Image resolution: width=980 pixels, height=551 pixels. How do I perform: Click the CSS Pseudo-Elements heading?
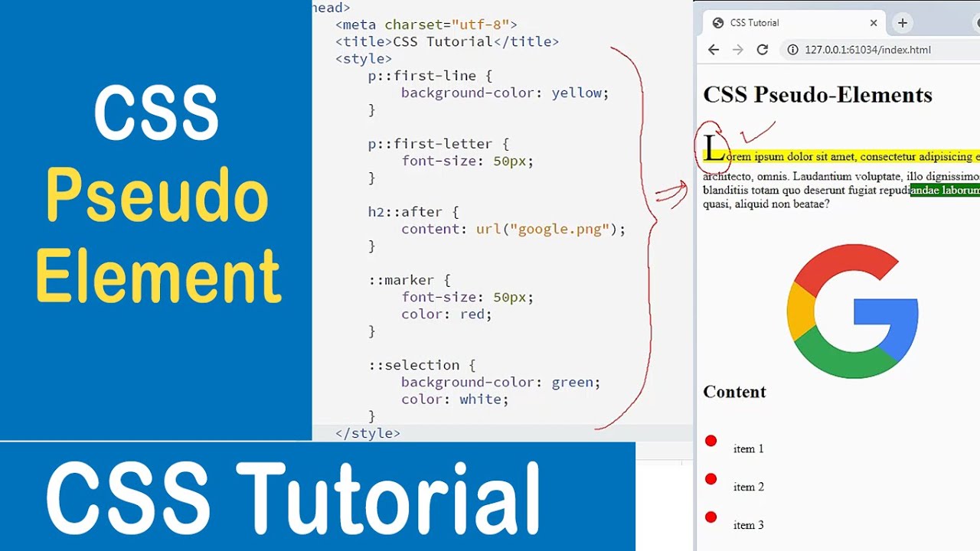click(x=818, y=95)
